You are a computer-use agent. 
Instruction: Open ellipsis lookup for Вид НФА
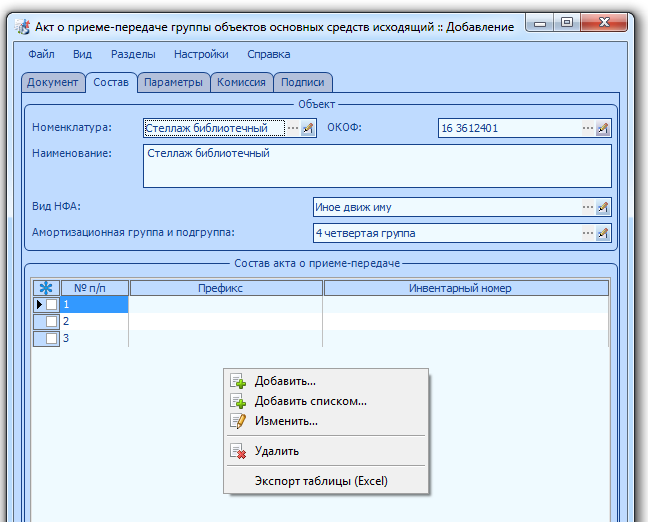pyautogui.click(x=588, y=207)
